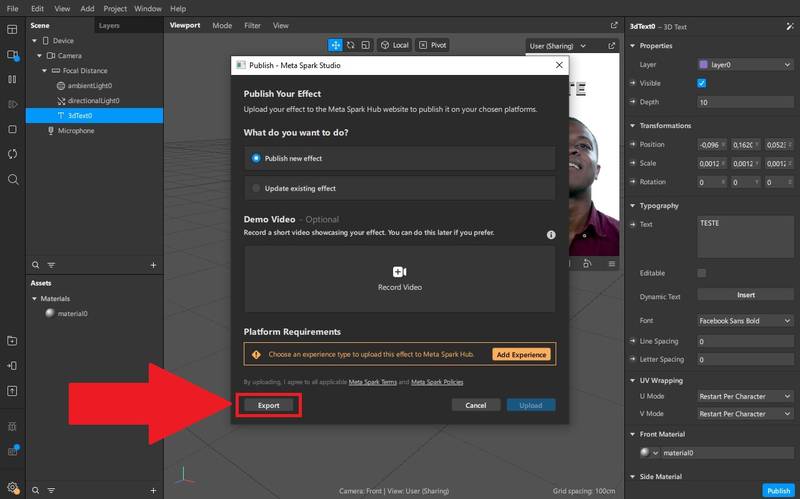Open the viewport Filter menu
This screenshot has width=800, height=499.
253,26
